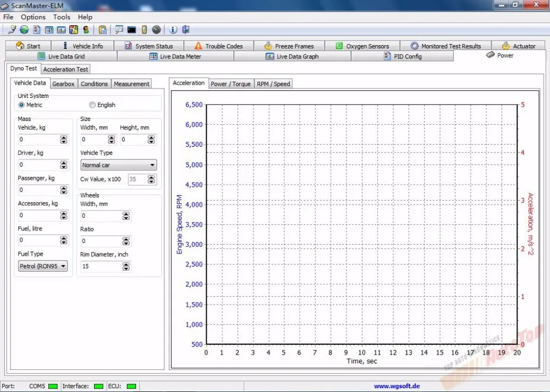Adjust the Height mm spinner arrows
This screenshot has height=392, width=550.
pos(151,140)
